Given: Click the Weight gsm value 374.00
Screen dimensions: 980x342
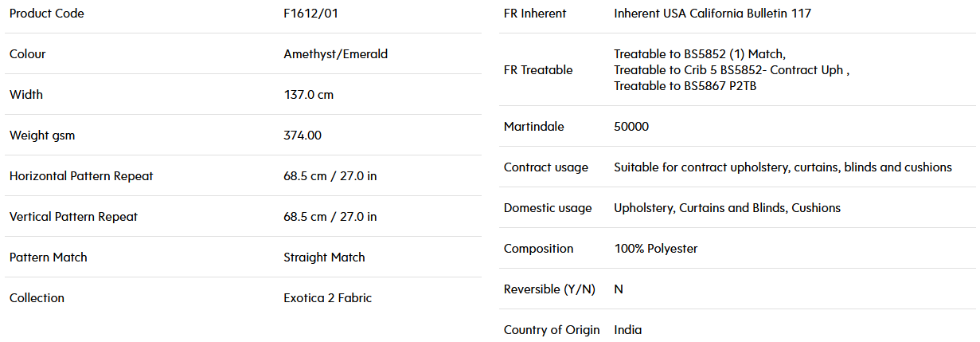Looking at the screenshot, I should pos(303,136).
